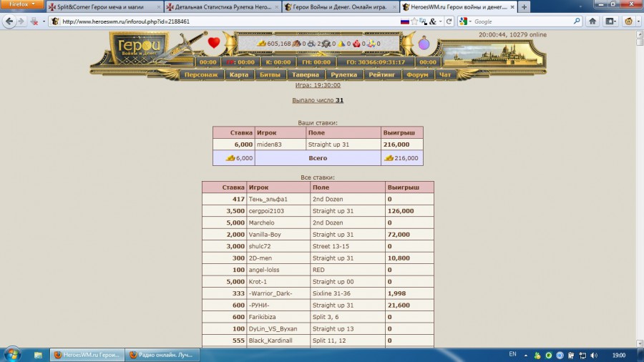Open the Таверна menu item
This screenshot has width=644, height=362.
pyautogui.click(x=306, y=74)
